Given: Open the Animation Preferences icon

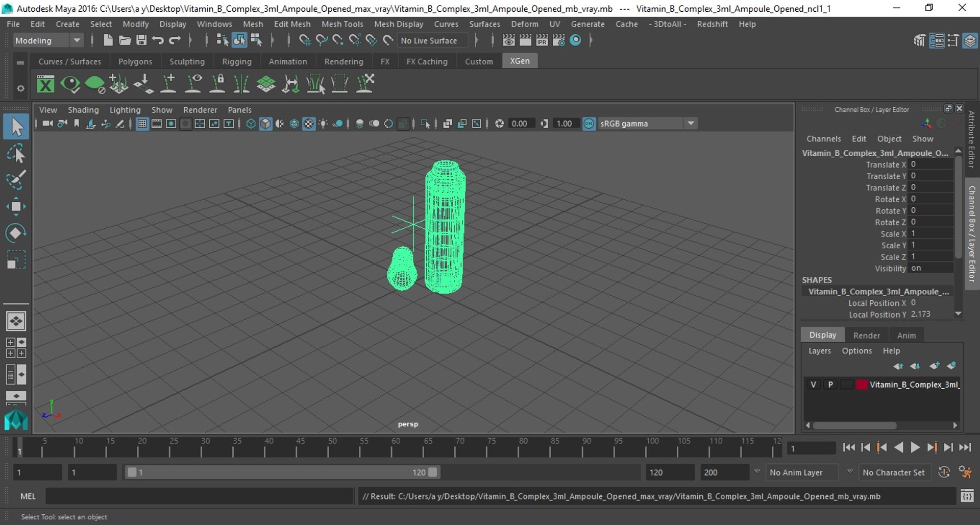Looking at the screenshot, I should click(965, 472).
